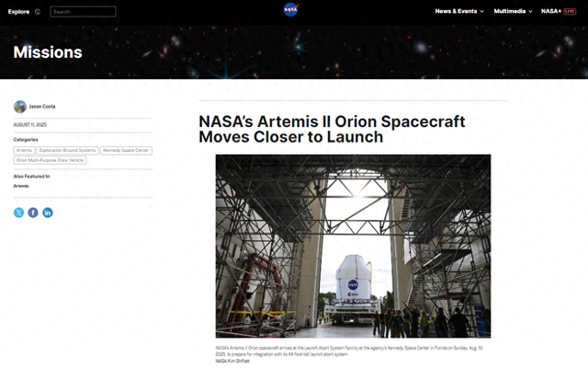Viewport: 588px width, 368px height.
Task: Select the Exploration Ground Systems tag
Action: (x=67, y=150)
